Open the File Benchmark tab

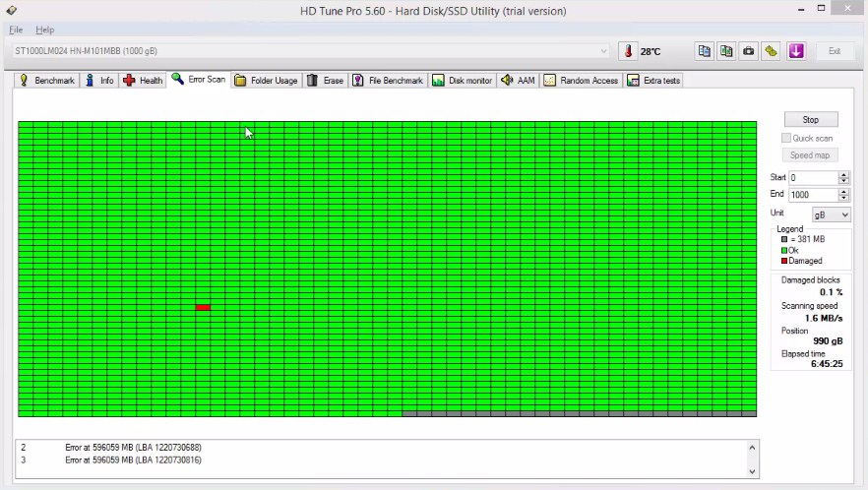pos(388,81)
